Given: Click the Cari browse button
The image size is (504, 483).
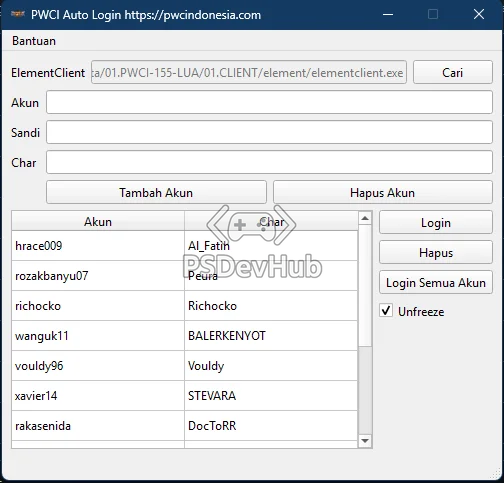Looking at the screenshot, I should pos(453,72).
